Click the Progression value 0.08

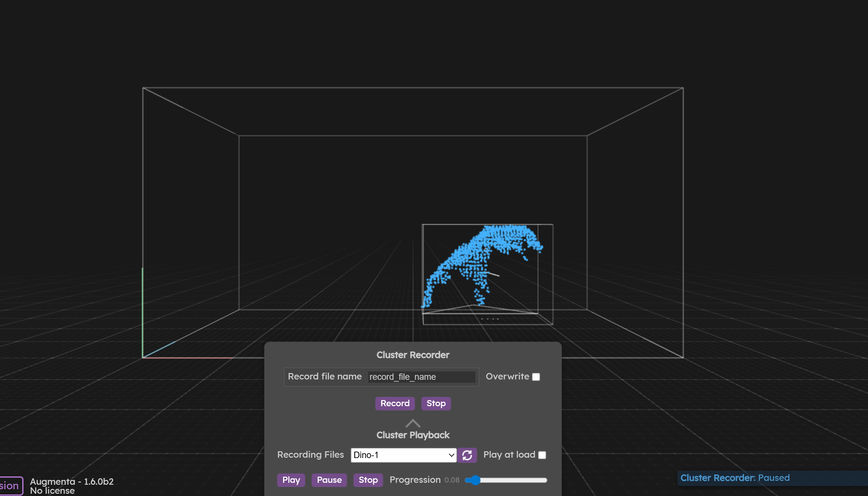tap(452, 480)
